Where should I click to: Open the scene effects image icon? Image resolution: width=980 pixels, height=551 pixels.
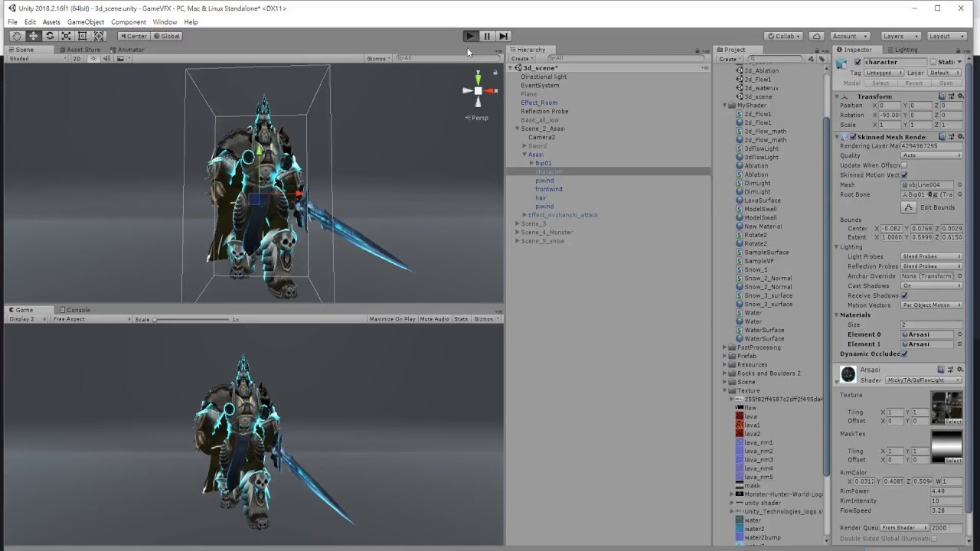coord(122,58)
